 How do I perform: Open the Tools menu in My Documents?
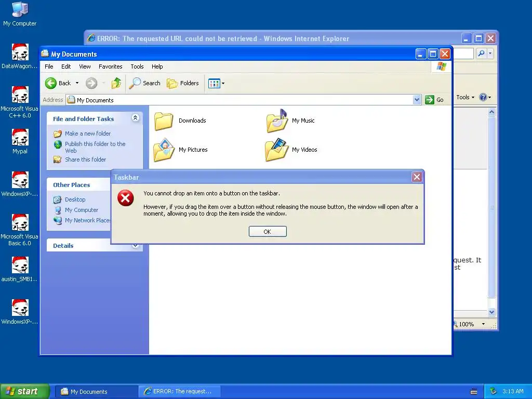pyautogui.click(x=137, y=66)
